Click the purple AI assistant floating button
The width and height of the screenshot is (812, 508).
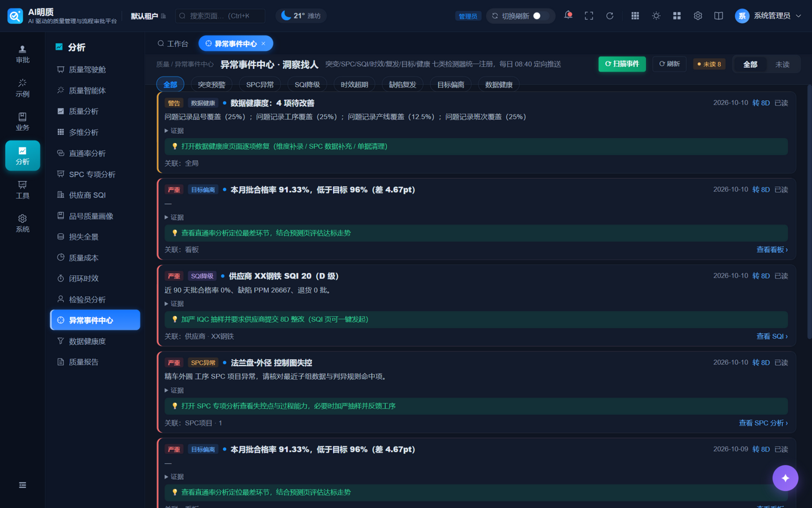pos(785,478)
